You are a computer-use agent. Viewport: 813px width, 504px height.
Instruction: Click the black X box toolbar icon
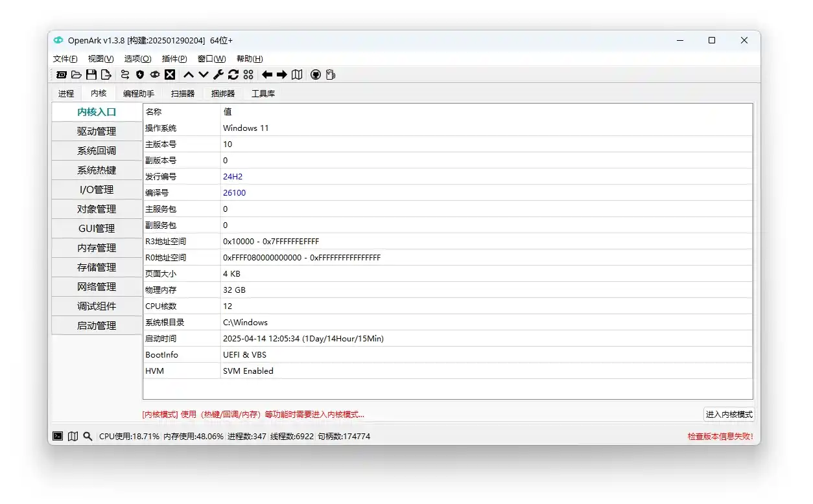[170, 74]
